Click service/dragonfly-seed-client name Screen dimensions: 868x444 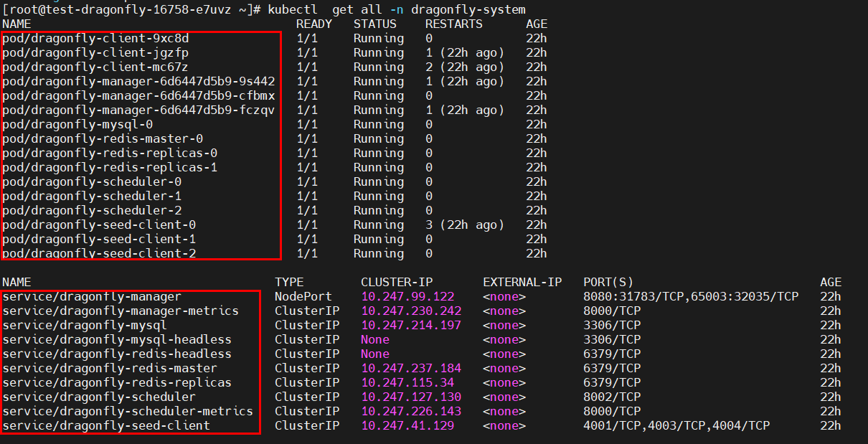click(106, 425)
